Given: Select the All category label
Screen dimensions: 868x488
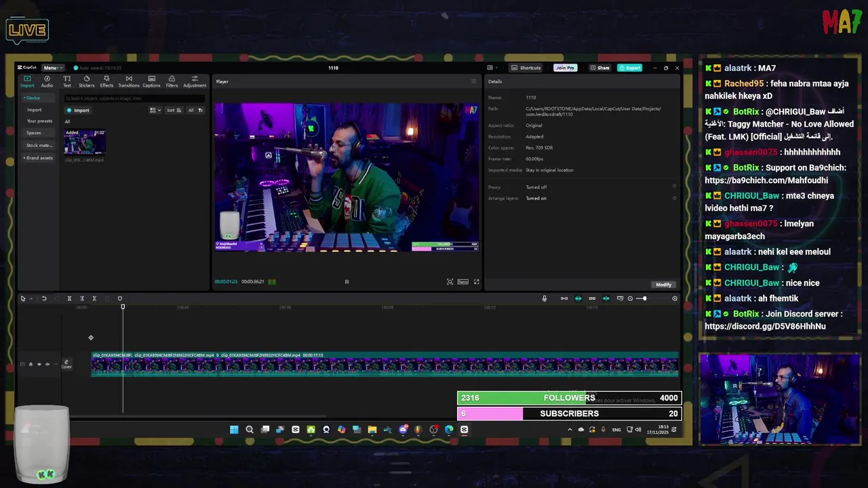Looking at the screenshot, I should (x=67, y=121).
